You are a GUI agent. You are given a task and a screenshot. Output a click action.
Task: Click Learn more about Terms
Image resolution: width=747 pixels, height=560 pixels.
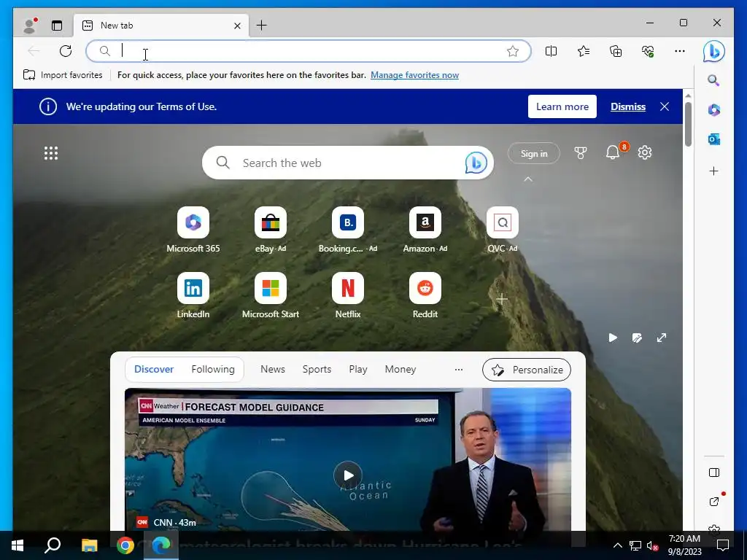point(562,106)
